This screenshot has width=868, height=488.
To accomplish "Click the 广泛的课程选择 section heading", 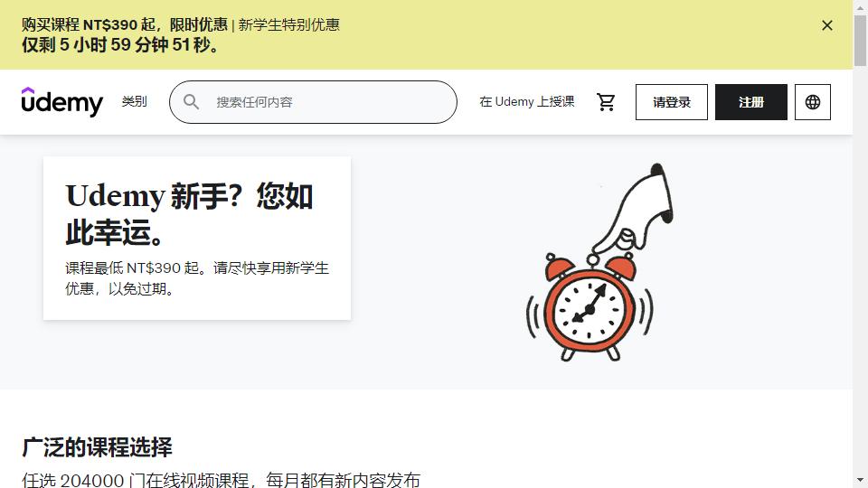I will point(98,447).
